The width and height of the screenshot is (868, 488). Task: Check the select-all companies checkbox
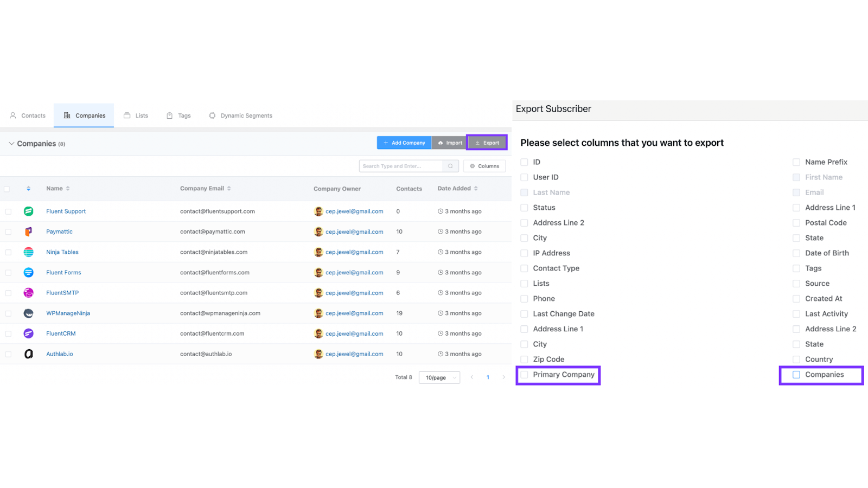(x=7, y=189)
